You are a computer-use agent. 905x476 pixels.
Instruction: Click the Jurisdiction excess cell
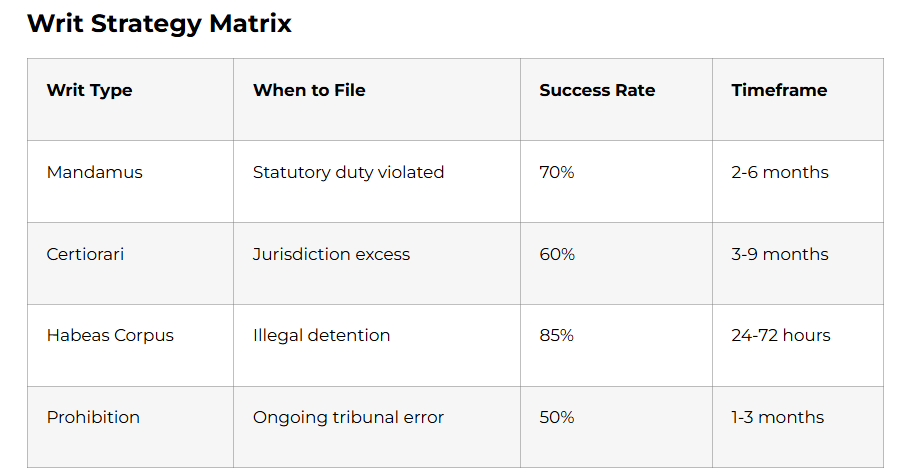click(331, 254)
